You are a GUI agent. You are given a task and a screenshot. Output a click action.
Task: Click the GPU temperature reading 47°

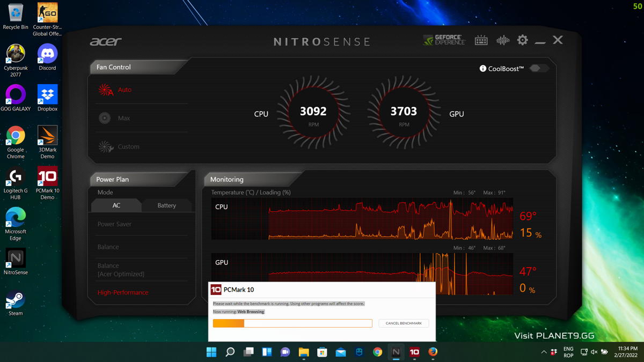click(528, 271)
